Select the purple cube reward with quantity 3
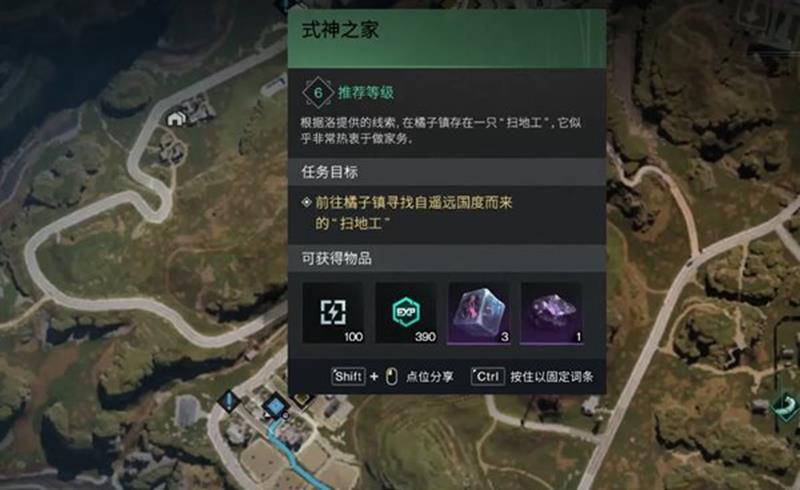The height and width of the screenshot is (490, 800). [x=479, y=313]
